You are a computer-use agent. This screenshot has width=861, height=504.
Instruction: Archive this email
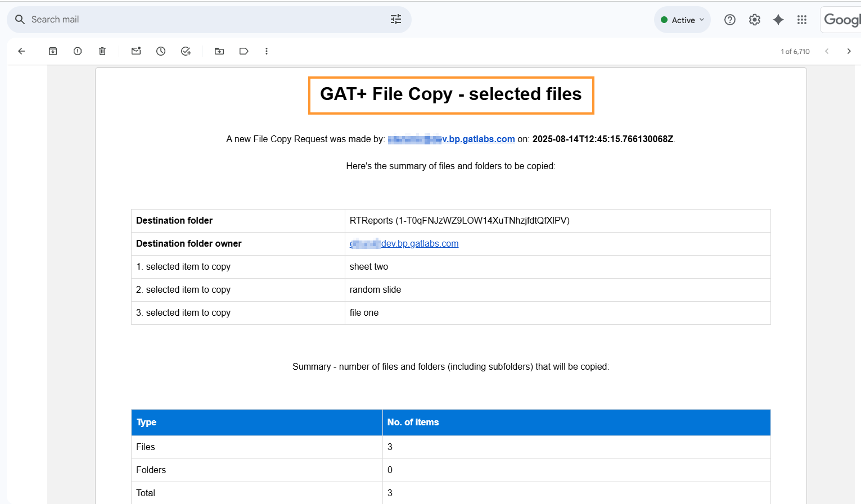coord(53,51)
